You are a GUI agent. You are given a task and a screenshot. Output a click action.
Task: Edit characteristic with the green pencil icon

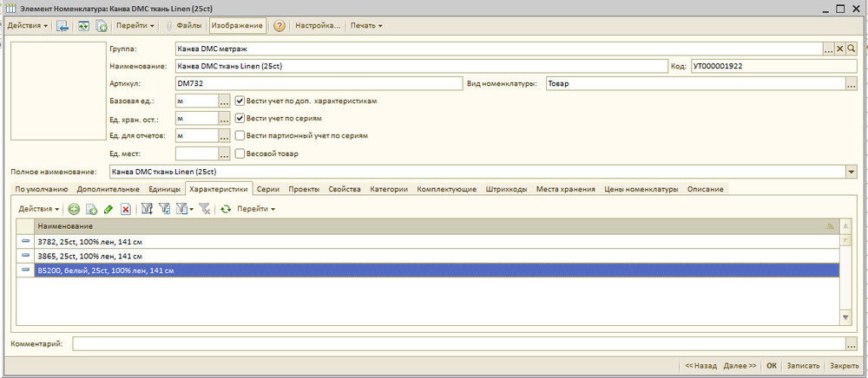[108, 209]
